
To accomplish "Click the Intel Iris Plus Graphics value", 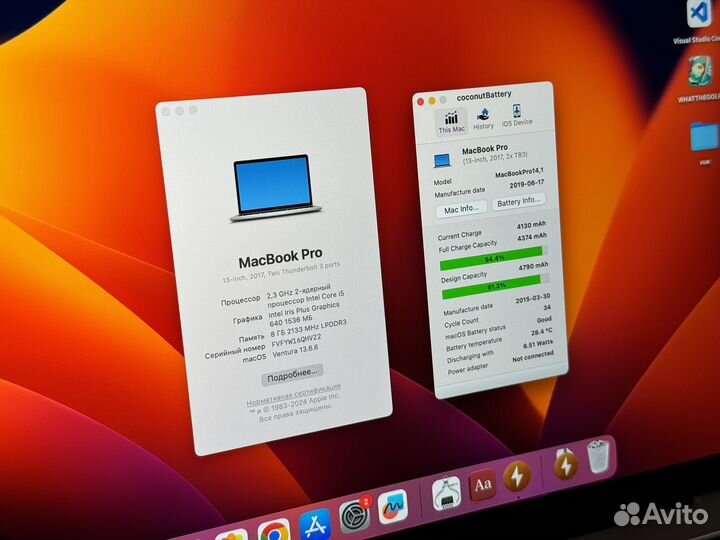I will coord(304,315).
